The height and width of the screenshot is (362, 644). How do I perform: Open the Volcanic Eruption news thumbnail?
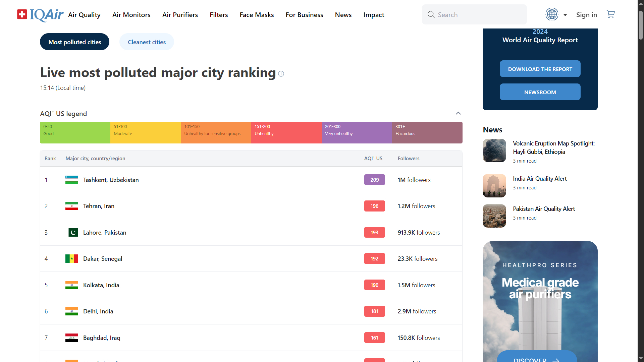click(494, 150)
